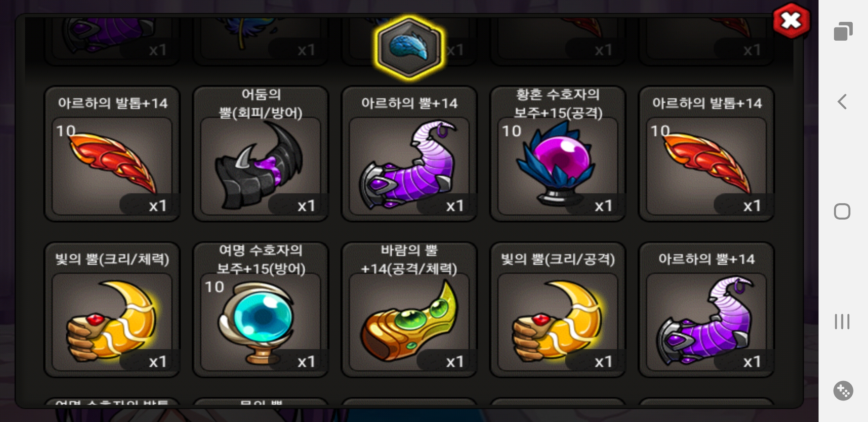Choose the 바람의 뿔+14(공격/체력) green-gem horn
Viewport: 868px width, 422px height.
[409, 310]
